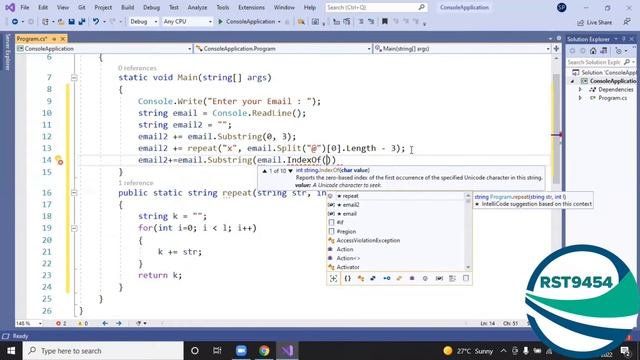Viewport: 640px width, 360px height.
Task: Select '#region' snippet in IntelliSense list
Action: click(397, 231)
